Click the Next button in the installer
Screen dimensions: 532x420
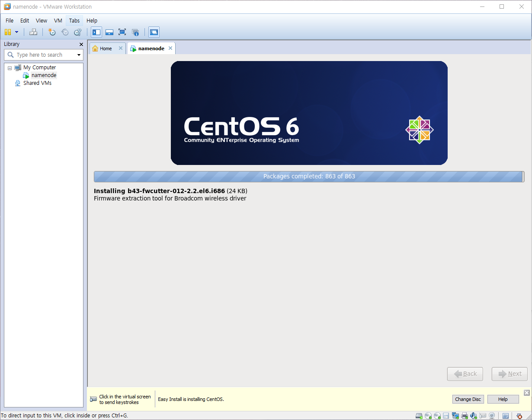(510, 374)
